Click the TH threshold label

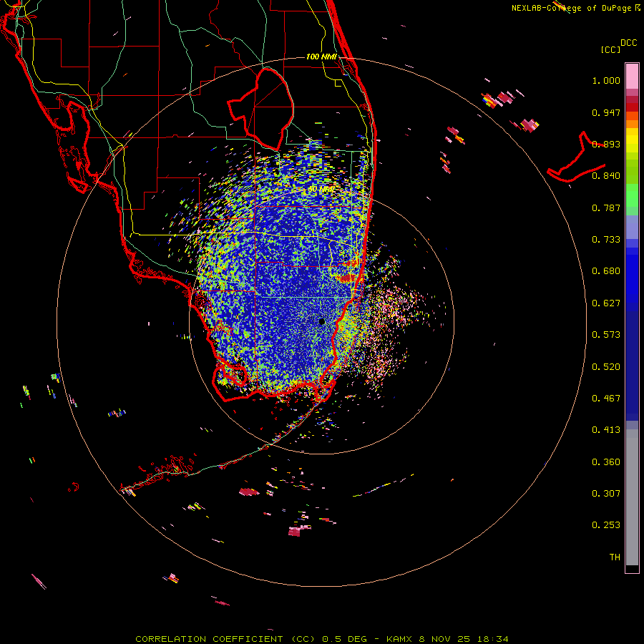pyautogui.click(x=615, y=557)
